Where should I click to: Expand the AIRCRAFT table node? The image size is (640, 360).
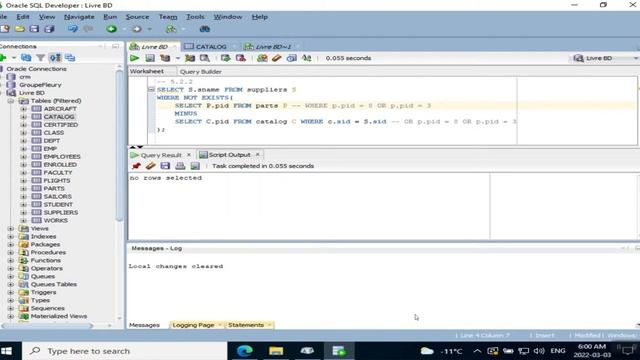pos(24,109)
